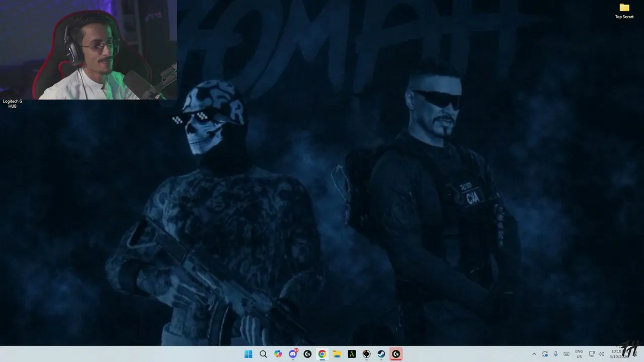644x362 pixels.
Task: Select the Logitech G HUB desktop shortcut
Action: click(13, 103)
